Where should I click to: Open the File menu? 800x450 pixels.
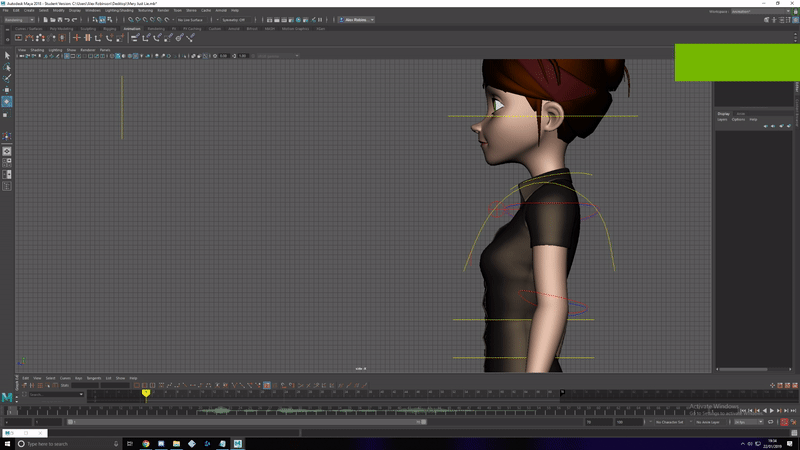7,10
